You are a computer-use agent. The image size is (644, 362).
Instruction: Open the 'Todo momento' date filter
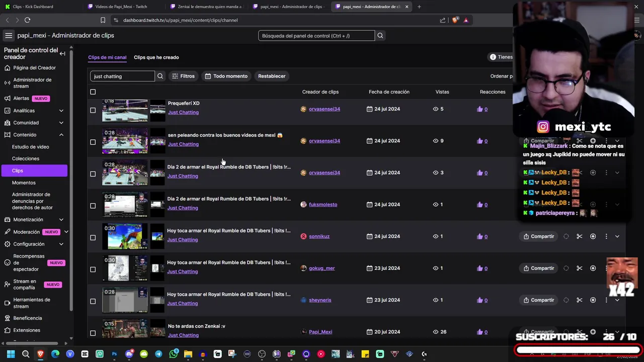tap(226, 76)
